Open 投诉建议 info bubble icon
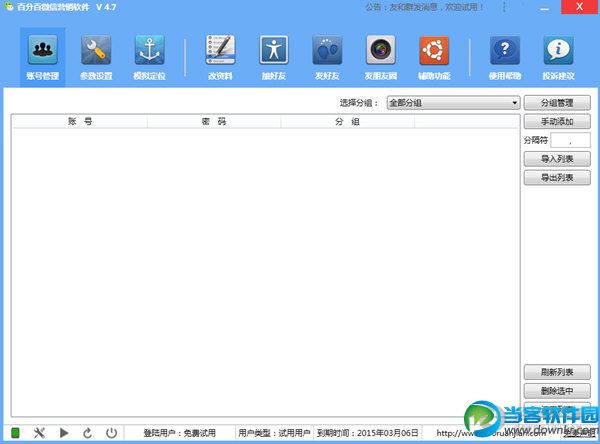This screenshot has width=600, height=444. (558, 50)
